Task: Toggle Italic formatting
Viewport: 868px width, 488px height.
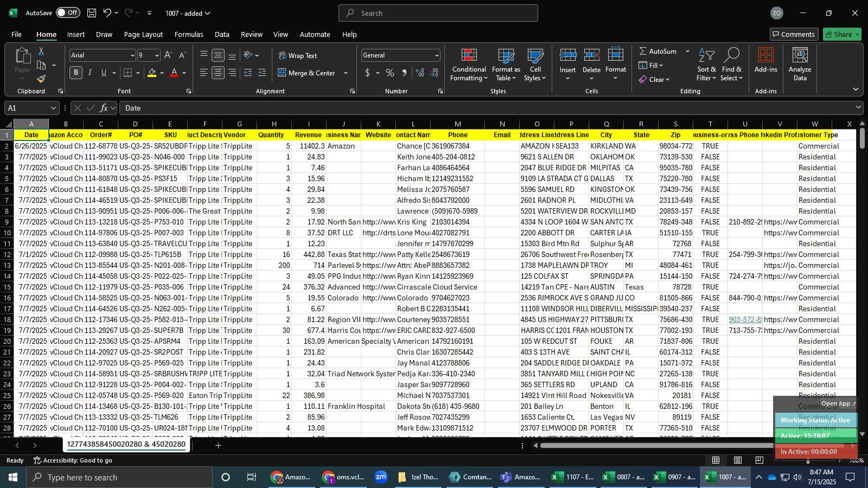Action: (90, 73)
